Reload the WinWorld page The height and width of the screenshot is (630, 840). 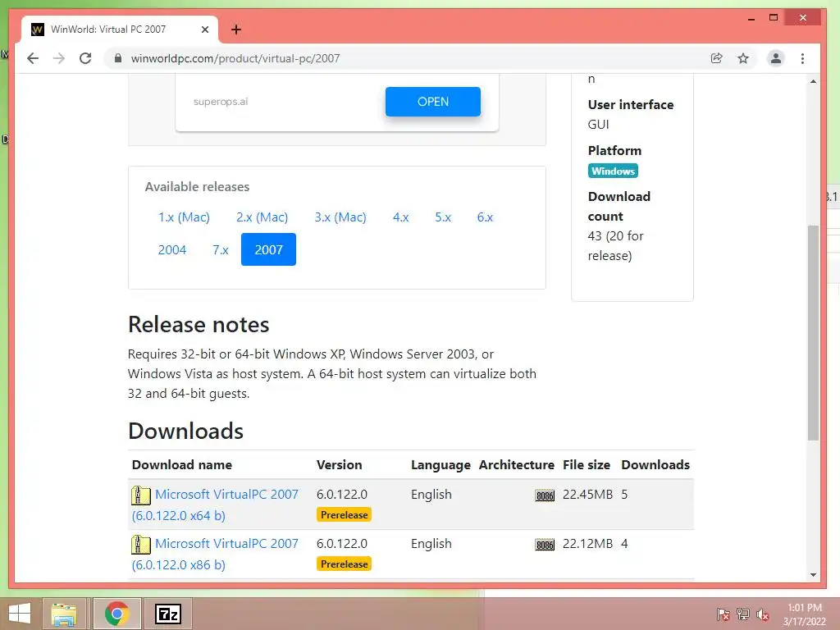click(x=85, y=58)
